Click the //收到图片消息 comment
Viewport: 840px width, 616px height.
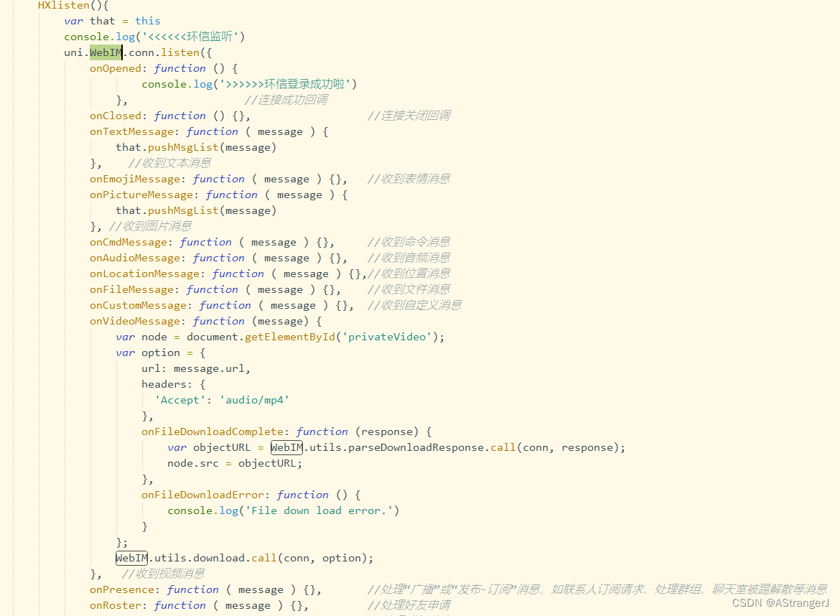pyautogui.click(x=150, y=226)
